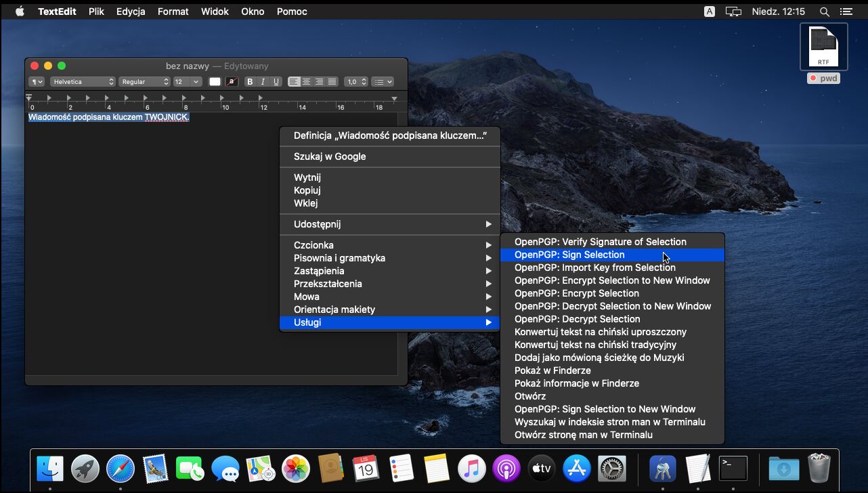Toggle bold formatting in the toolbar

250,82
